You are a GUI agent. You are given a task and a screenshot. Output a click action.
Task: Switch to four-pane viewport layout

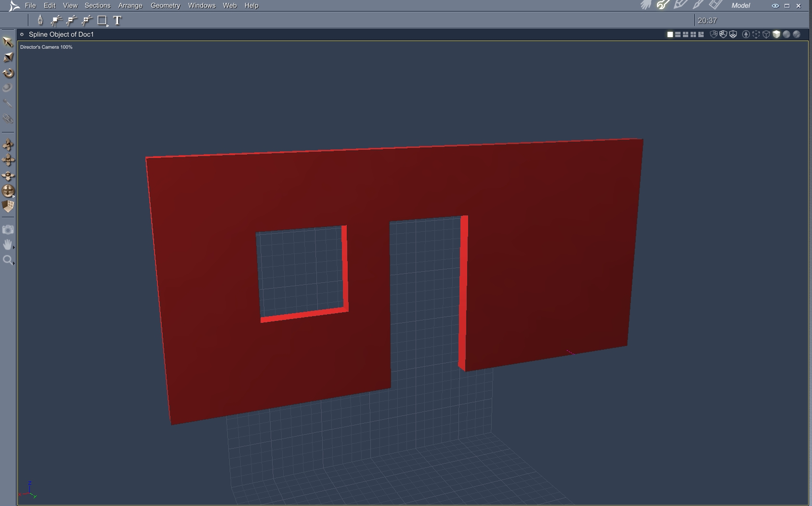pos(693,34)
